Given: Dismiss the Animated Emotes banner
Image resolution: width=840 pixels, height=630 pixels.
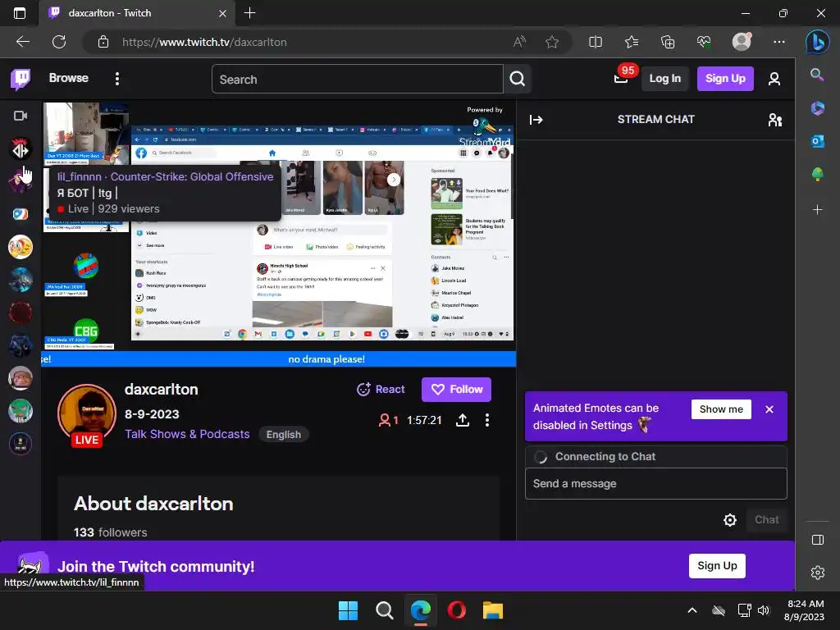Looking at the screenshot, I should [769, 409].
